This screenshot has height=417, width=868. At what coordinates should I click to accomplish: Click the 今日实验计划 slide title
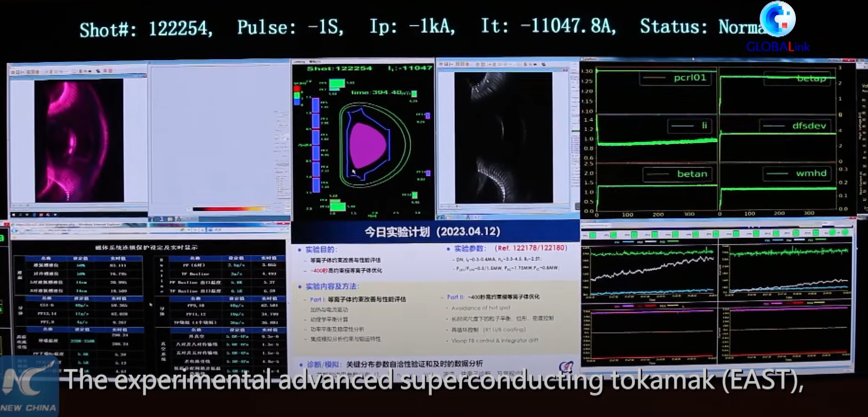click(432, 232)
